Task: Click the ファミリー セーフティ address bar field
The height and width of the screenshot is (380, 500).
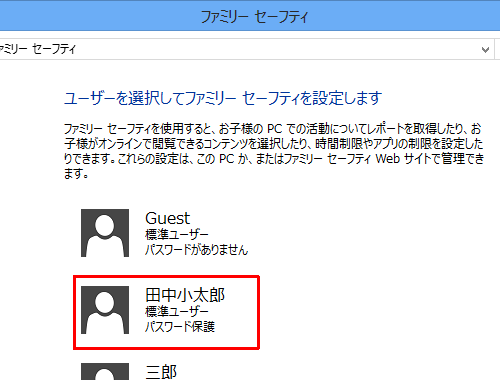Action: [246, 49]
